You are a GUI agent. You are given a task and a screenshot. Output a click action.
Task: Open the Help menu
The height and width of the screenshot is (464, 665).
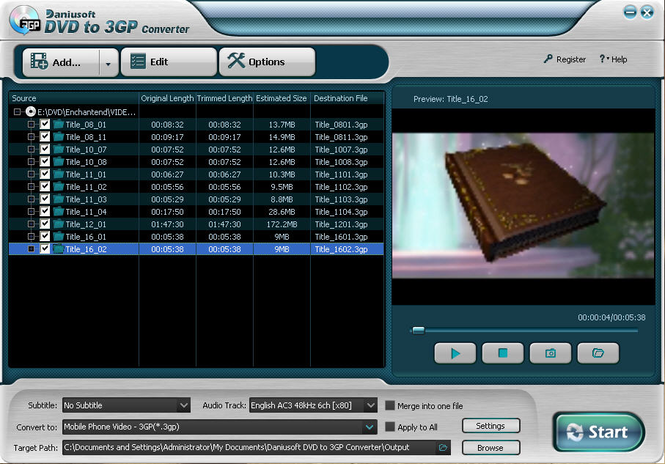pos(613,59)
